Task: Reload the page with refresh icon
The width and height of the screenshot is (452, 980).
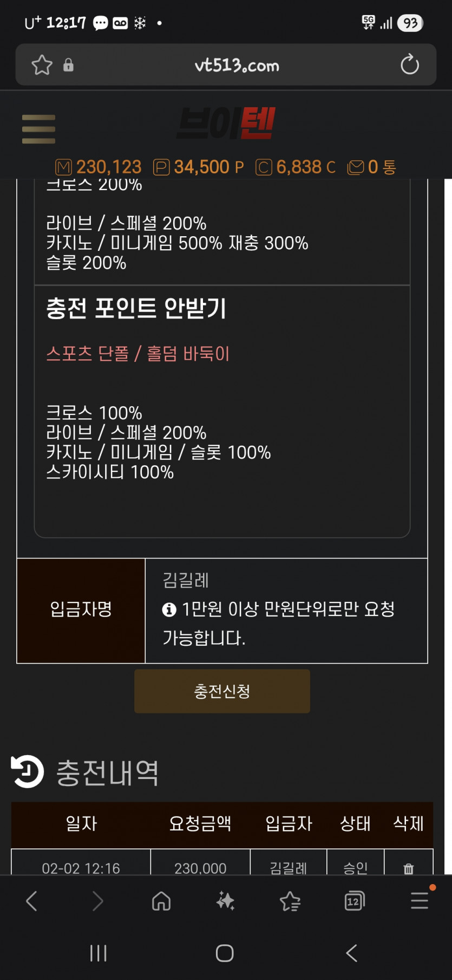Action: tap(409, 65)
